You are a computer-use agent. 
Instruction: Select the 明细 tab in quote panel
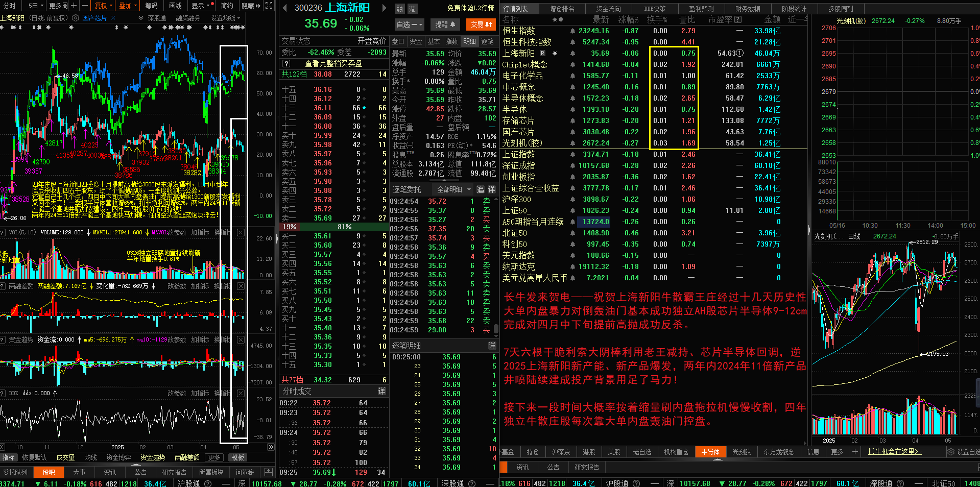[469, 41]
